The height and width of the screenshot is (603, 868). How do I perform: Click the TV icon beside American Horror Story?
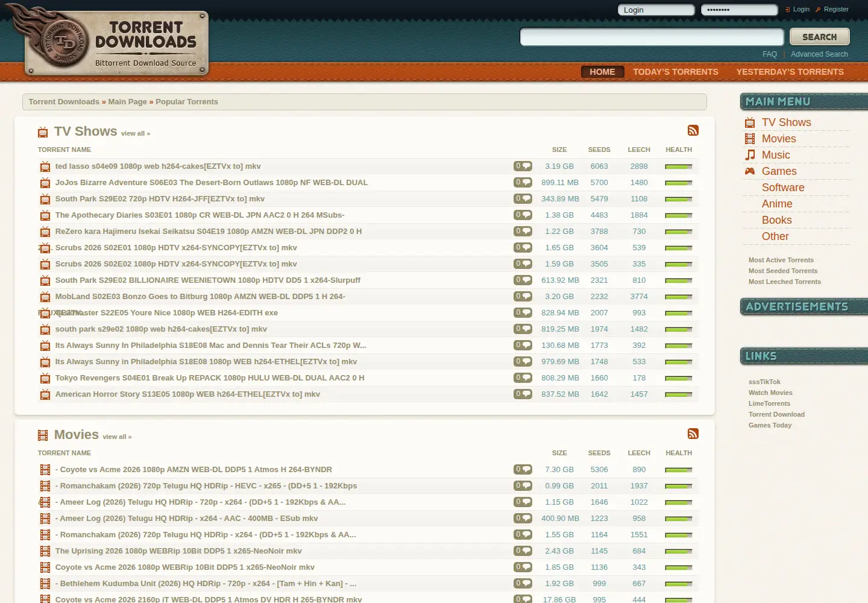(45, 394)
